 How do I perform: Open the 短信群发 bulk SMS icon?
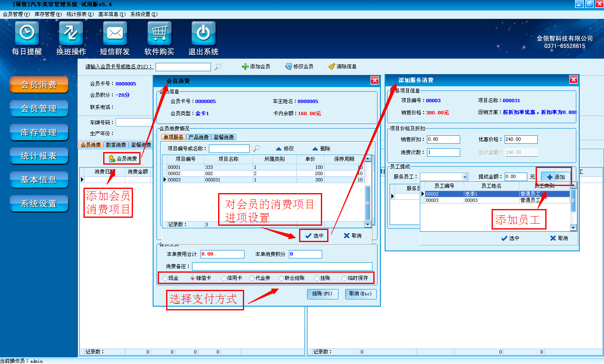click(115, 33)
